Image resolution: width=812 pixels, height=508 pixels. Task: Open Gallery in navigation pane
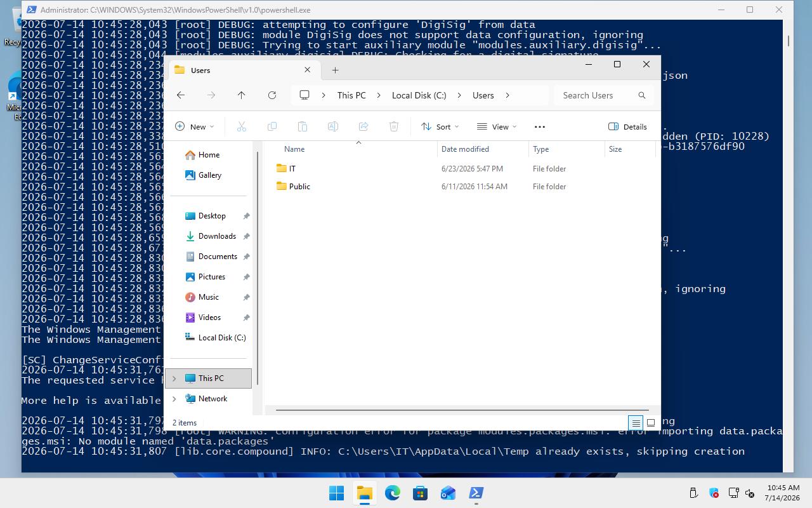click(210, 175)
